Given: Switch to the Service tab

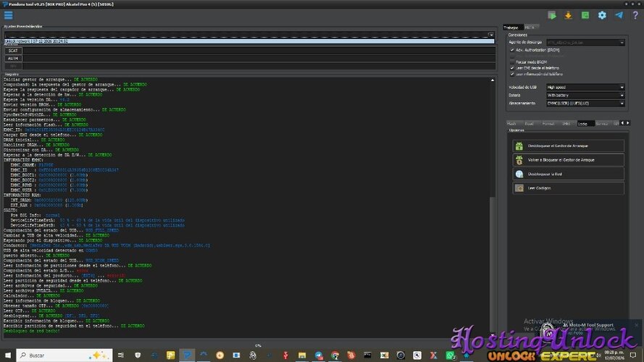Looking at the screenshot, I should coord(602,124).
